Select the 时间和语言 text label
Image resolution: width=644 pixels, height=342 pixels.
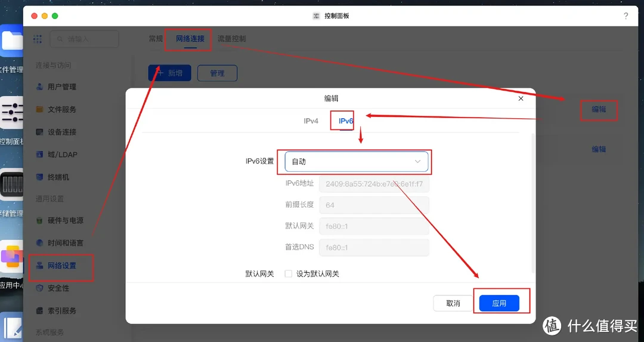coord(66,243)
